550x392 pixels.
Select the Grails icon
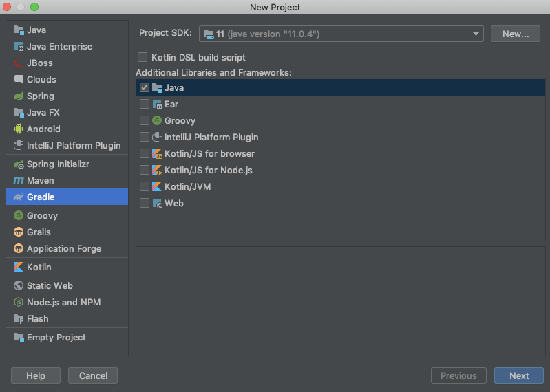19,232
